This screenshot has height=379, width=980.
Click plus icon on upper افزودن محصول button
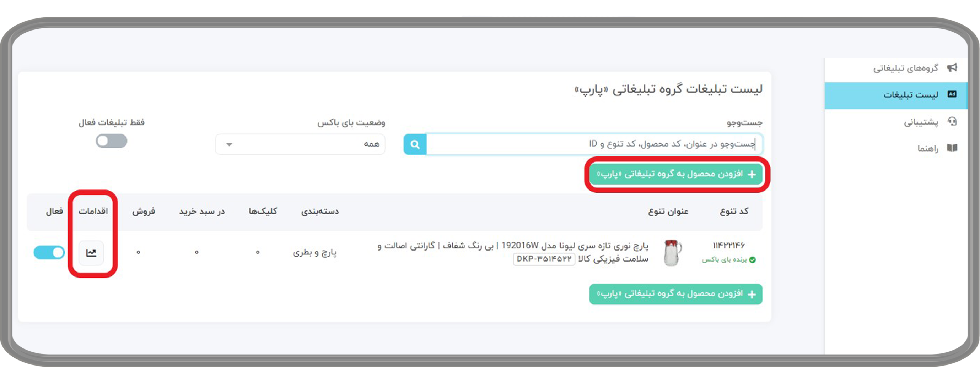point(752,174)
